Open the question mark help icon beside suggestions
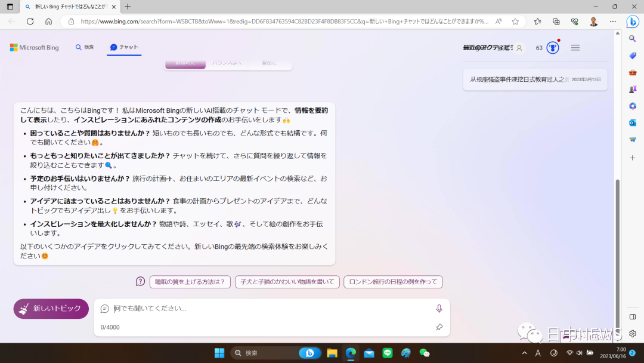This screenshot has height=363, width=644. tap(141, 282)
